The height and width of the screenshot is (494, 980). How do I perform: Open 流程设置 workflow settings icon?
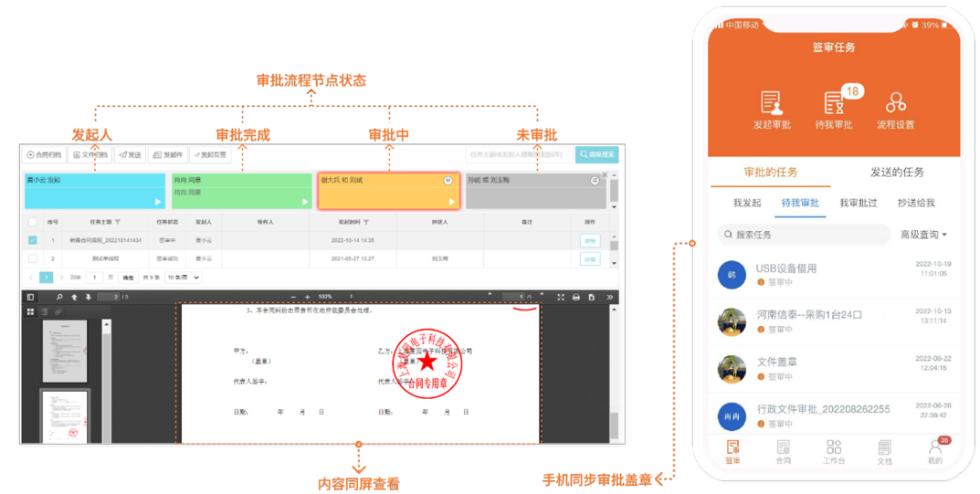(x=895, y=103)
